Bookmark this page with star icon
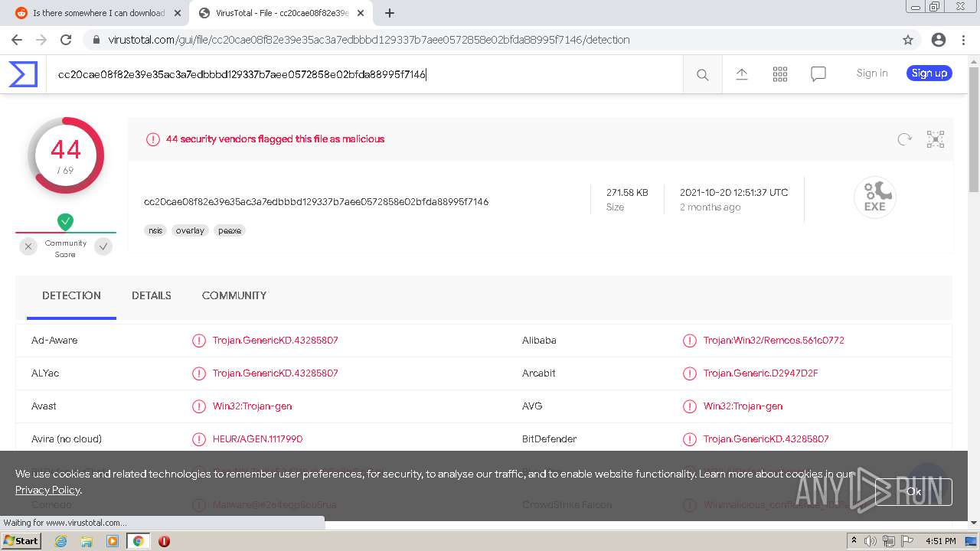Viewport: 980px width, 551px height. pos(908,40)
